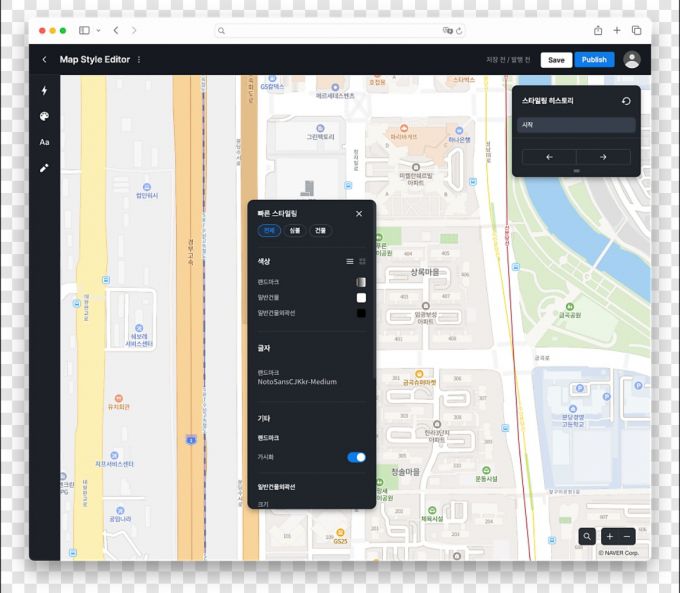
Task: Click the Save button
Action: coord(556,60)
